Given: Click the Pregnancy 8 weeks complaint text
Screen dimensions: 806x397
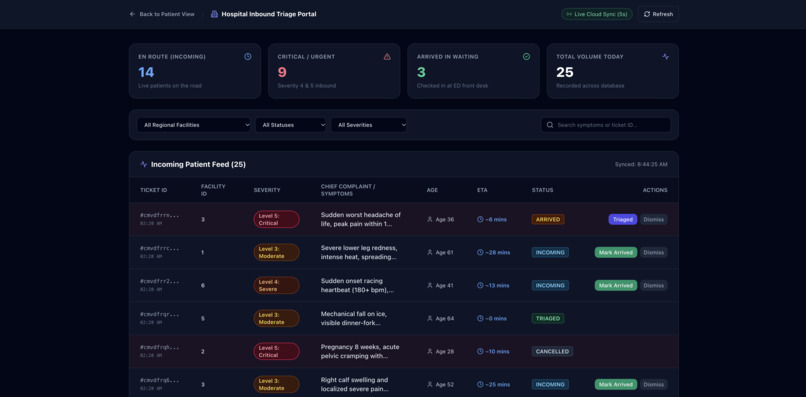Looking at the screenshot, I should 360,351.
